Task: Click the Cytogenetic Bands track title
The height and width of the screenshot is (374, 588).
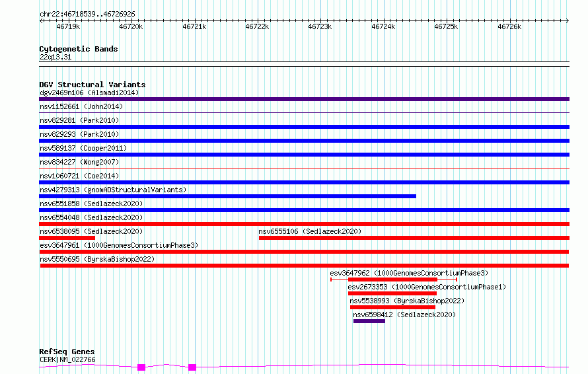Action: coord(79,49)
